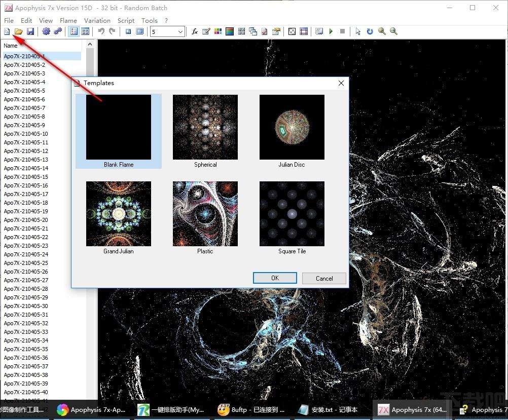Click the fullscreen view toolbar icon
This screenshot has height=420, width=508.
coord(140,31)
